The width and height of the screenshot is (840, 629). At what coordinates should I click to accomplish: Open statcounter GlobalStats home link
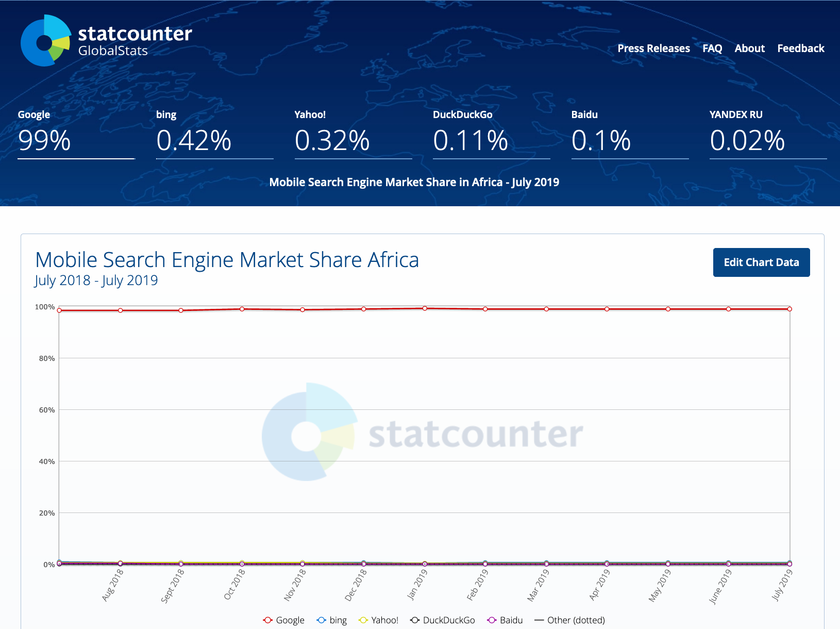point(106,41)
